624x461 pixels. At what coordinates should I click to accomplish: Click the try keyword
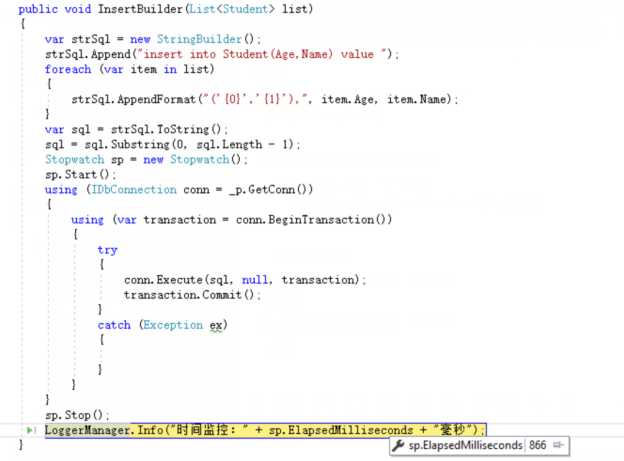[107, 250]
